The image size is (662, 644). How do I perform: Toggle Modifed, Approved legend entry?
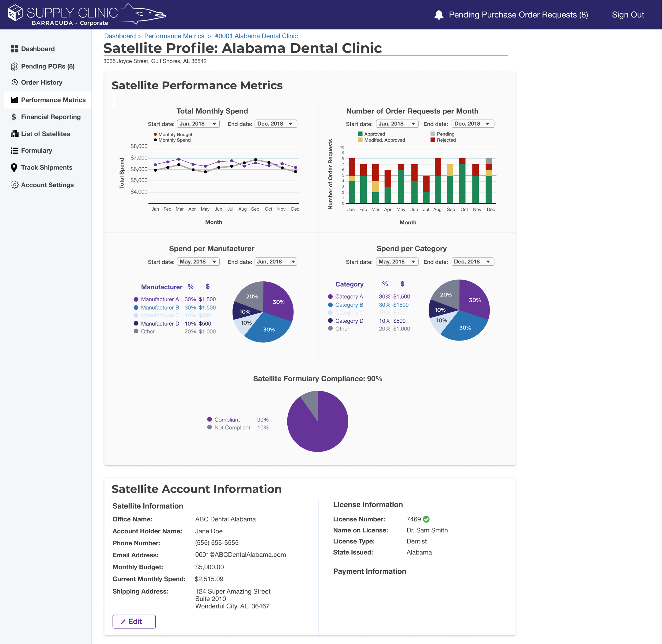pos(381,140)
